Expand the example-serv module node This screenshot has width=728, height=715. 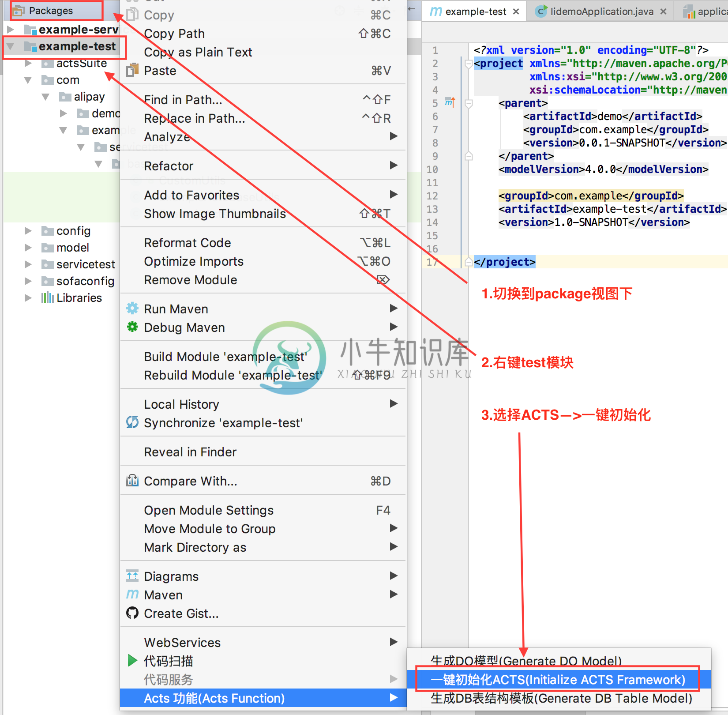point(11,30)
